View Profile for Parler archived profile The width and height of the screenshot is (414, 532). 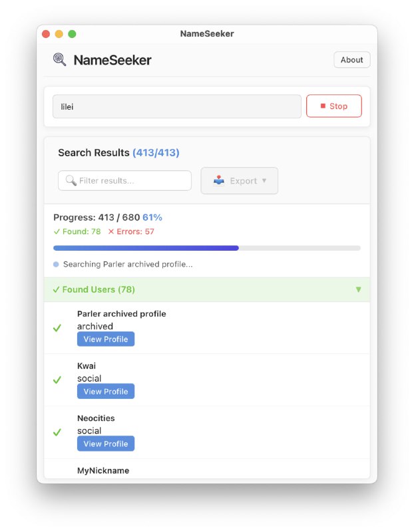pyautogui.click(x=106, y=339)
